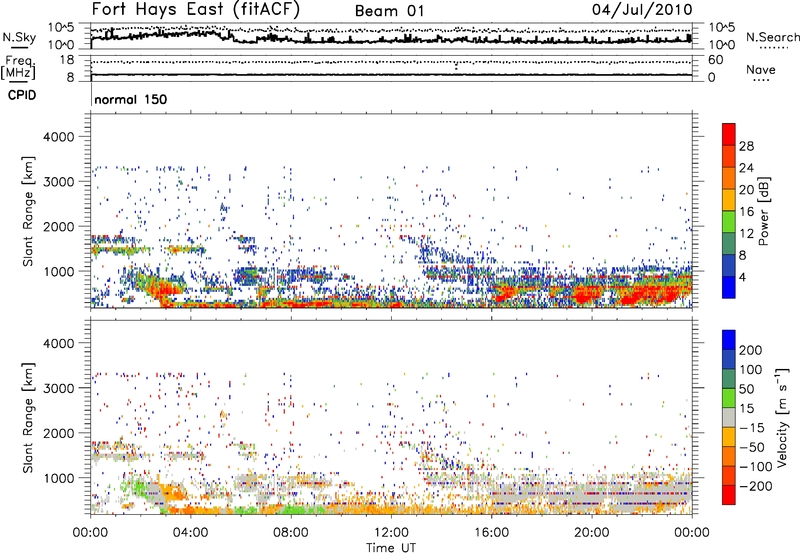Click the 'normal 150' CPID text

[x=131, y=99]
